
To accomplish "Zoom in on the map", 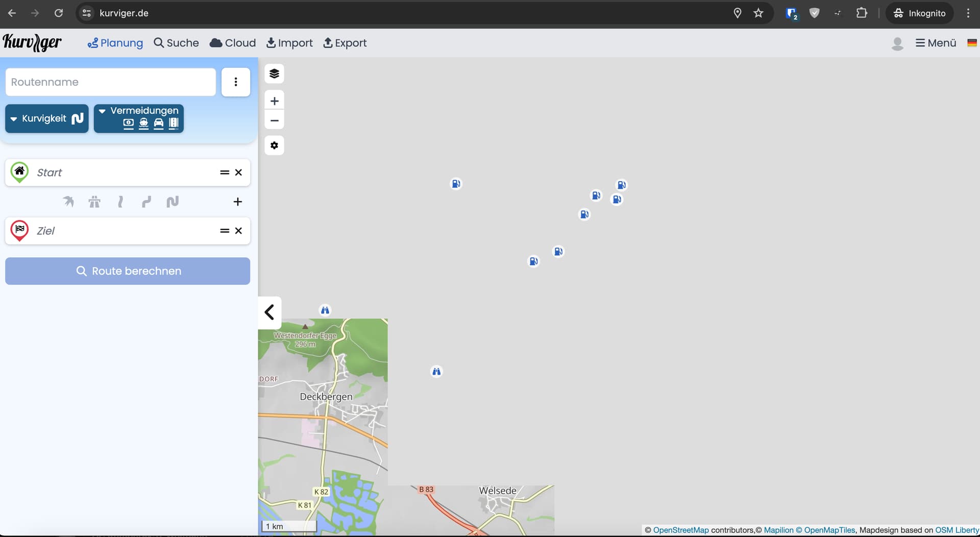I will (274, 101).
